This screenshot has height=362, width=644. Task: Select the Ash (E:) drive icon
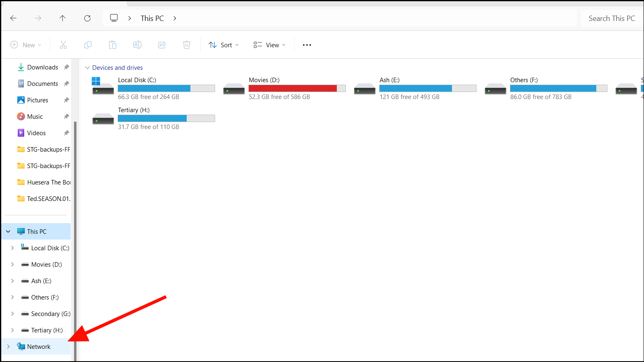pyautogui.click(x=364, y=88)
